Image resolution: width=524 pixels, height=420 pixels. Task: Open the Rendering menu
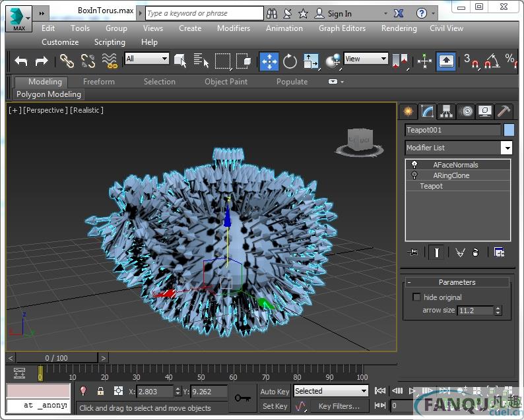coord(399,28)
